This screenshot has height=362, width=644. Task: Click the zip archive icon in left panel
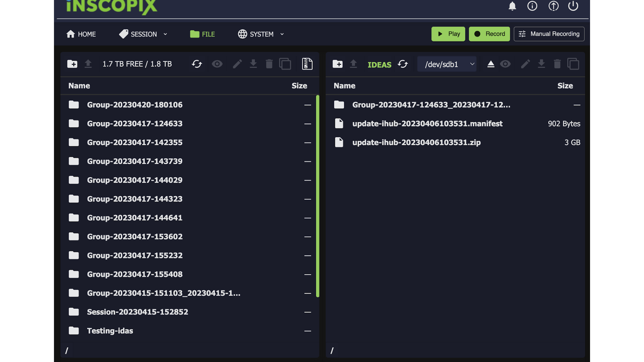pos(307,64)
